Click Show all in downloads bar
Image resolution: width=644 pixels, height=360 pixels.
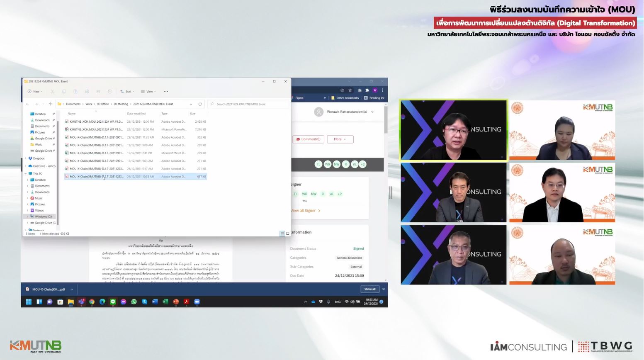coord(370,289)
